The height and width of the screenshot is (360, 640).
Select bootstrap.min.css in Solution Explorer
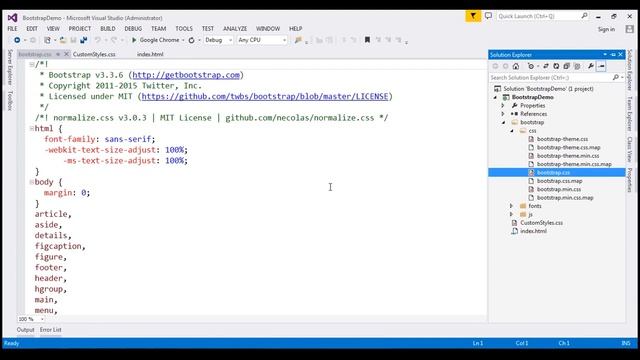tap(559, 189)
